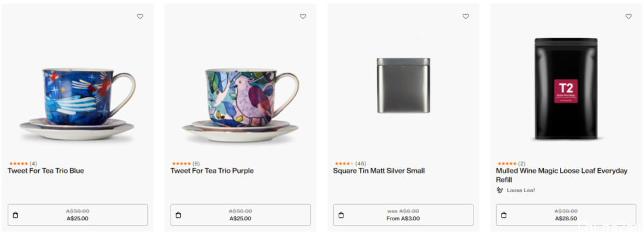Click shopping bag icon for Square Tin Silver

[341, 215]
